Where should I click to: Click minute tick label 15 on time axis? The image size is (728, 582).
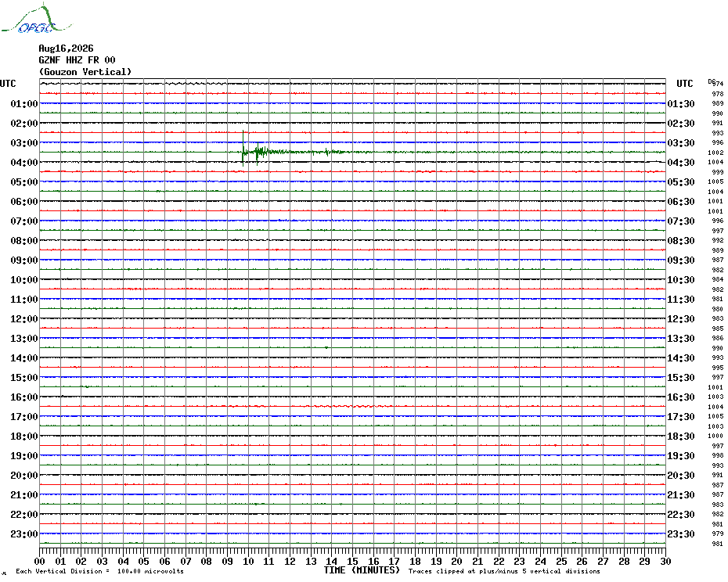click(x=353, y=561)
